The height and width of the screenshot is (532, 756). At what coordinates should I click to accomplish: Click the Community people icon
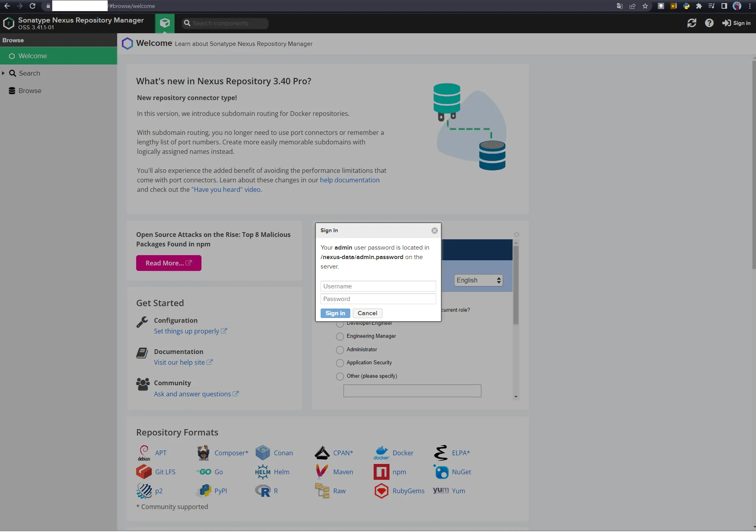coord(143,384)
